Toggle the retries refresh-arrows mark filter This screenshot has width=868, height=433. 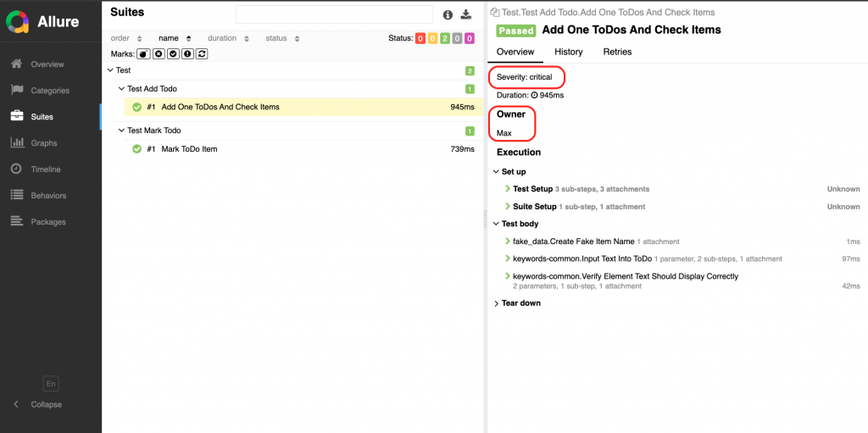(202, 53)
